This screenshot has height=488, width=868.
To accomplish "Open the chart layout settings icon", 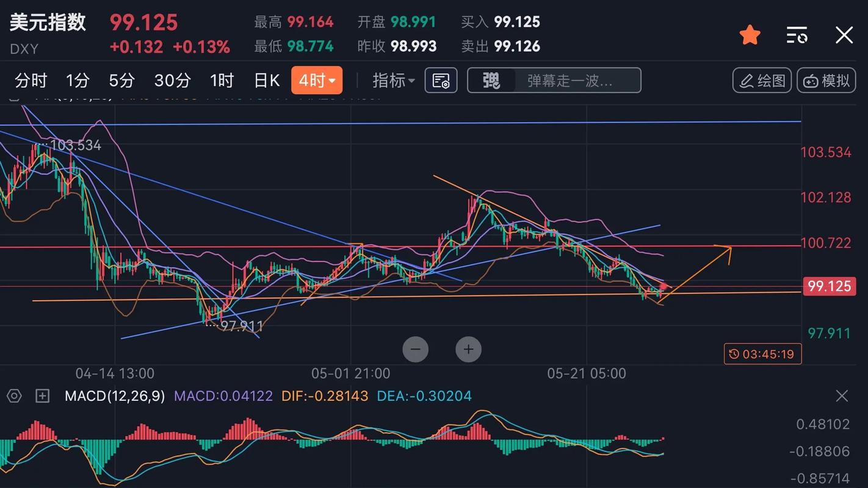I will click(x=441, y=81).
